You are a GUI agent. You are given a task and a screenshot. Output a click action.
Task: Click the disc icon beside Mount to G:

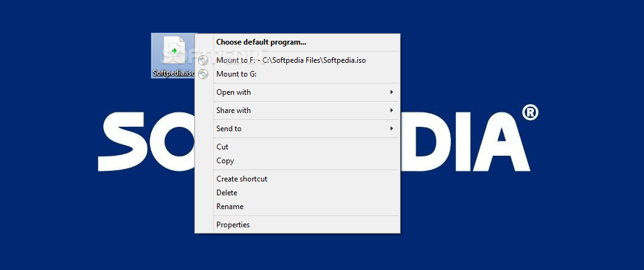pos(203,74)
